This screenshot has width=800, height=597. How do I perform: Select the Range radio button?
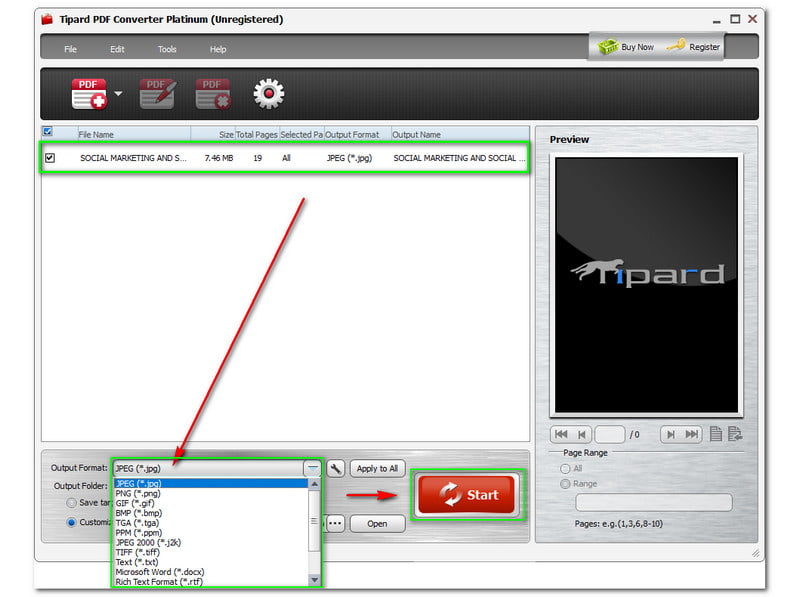[566, 484]
